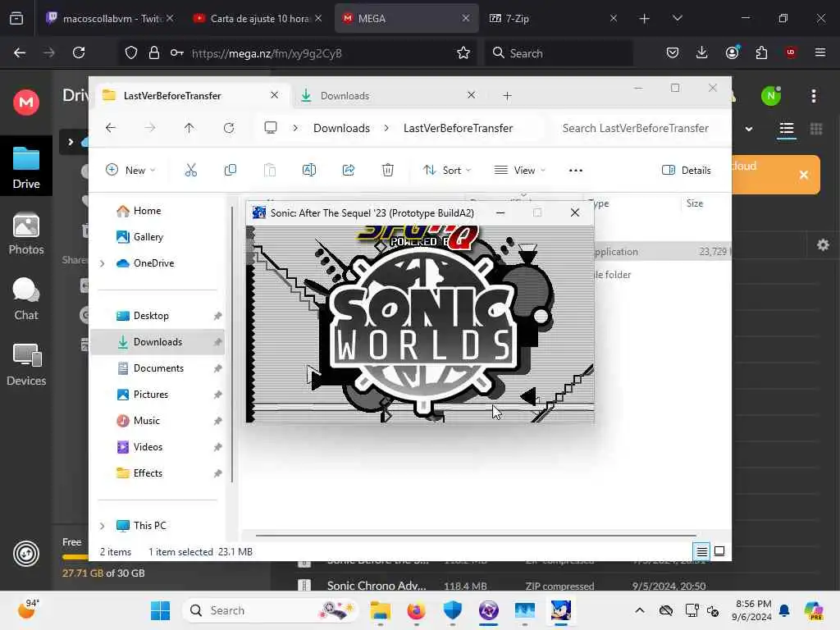
Task: Open Firefox extensions puzzle icon
Action: click(761, 52)
